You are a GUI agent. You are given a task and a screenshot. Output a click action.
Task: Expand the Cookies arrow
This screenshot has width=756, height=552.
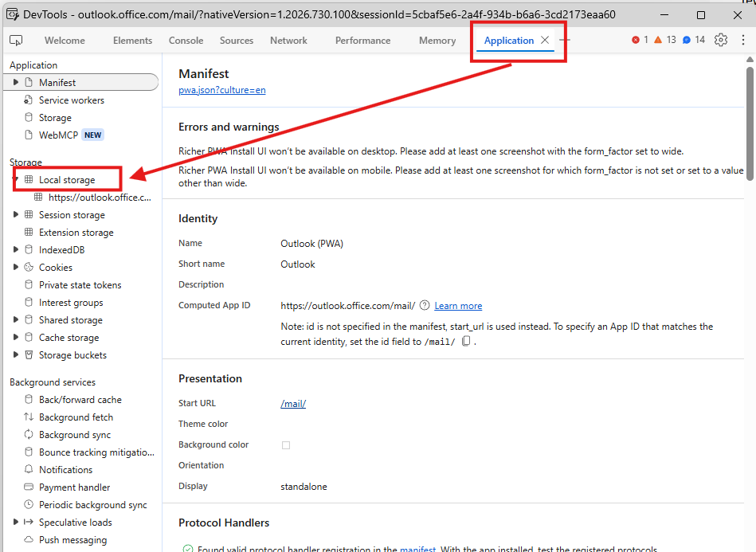[15, 267]
